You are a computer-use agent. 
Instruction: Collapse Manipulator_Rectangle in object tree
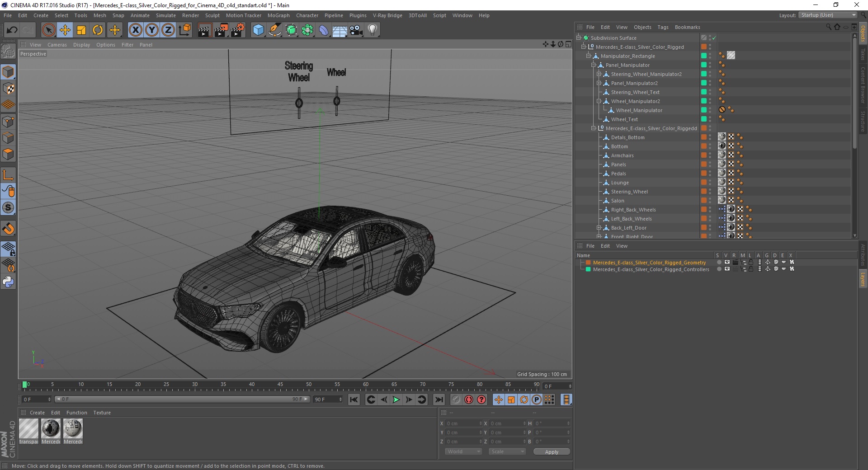[589, 56]
